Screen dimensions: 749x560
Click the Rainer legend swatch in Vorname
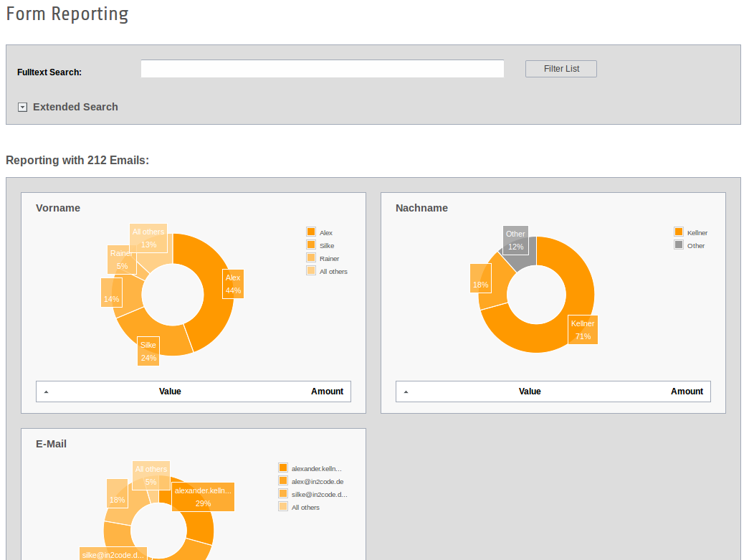click(x=311, y=257)
